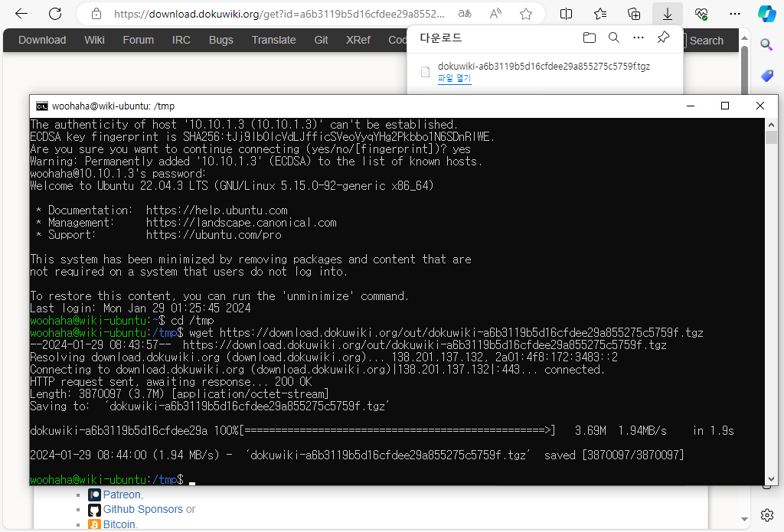This screenshot has height=532, width=784.
Task: Search downloads with the magnifier icon
Action: pyautogui.click(x=614, y=38)
